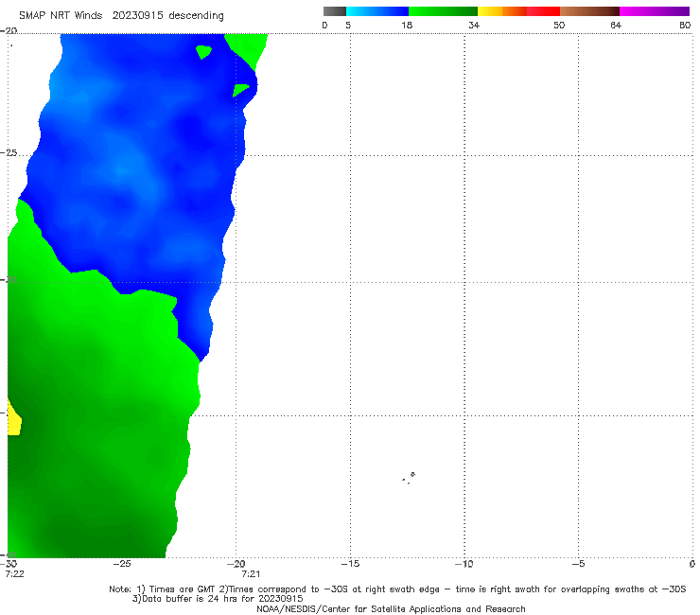Screen dimensions: 700x615
Task: Click the '7:21' swath time label
Action: [x=251, y=574]
